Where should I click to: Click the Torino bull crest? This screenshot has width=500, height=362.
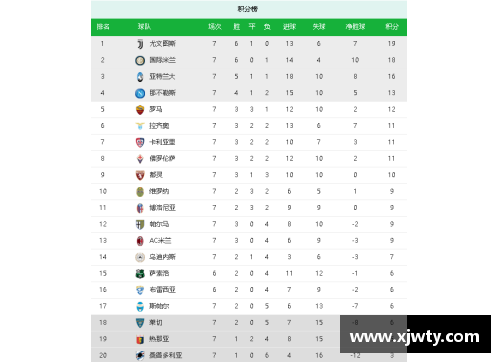tap(140, 175)
